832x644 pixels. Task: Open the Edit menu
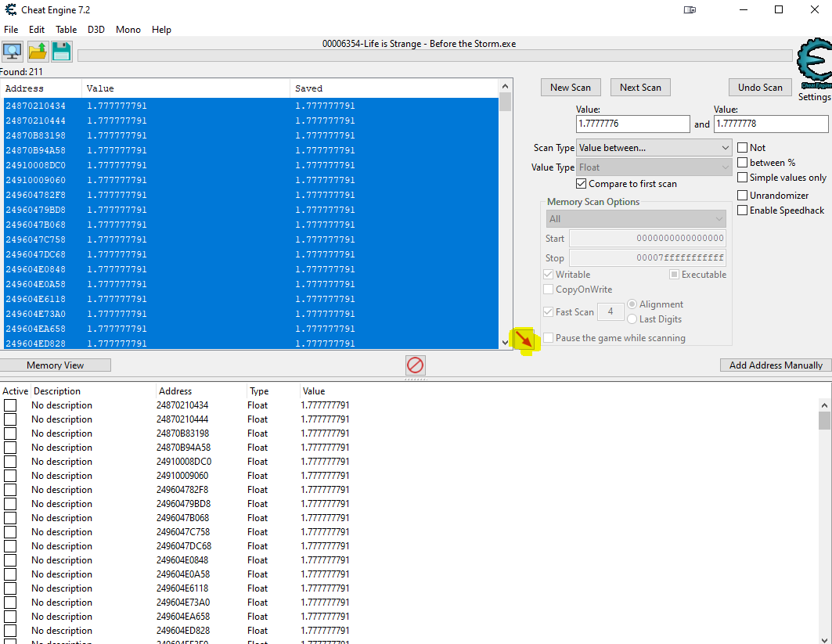(x=37, y=30)
